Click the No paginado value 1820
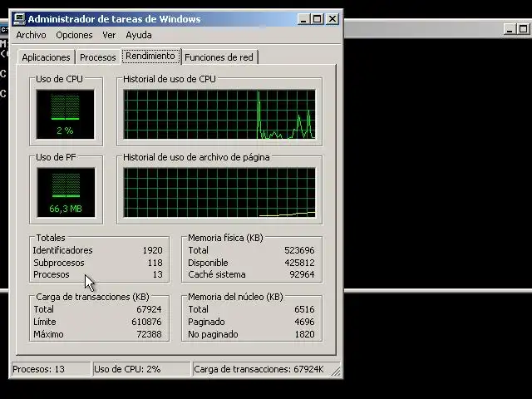Screen dimensions: 532x399 tap(304, 334)
